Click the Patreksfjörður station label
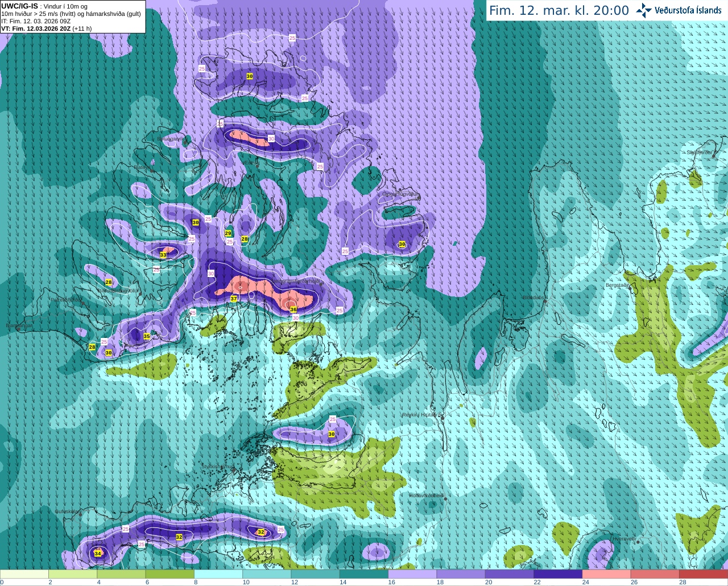 pyautogui.click(x=67, y=299)
